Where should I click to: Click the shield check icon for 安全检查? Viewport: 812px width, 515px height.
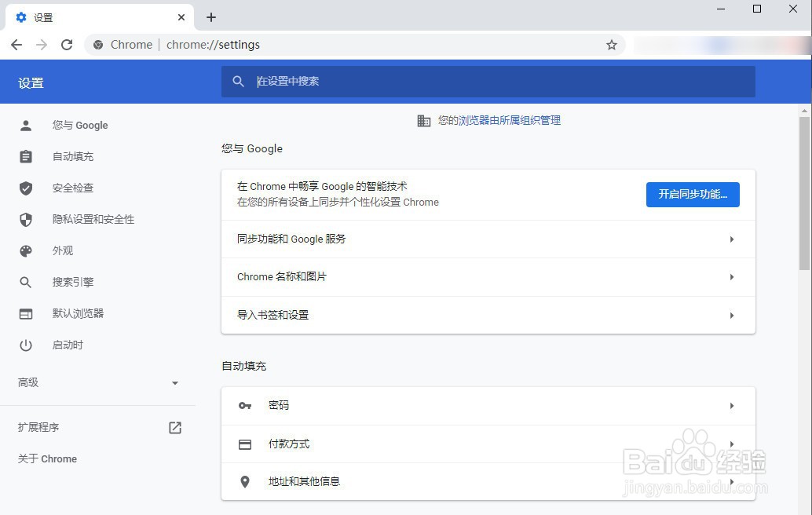[26, 188]
